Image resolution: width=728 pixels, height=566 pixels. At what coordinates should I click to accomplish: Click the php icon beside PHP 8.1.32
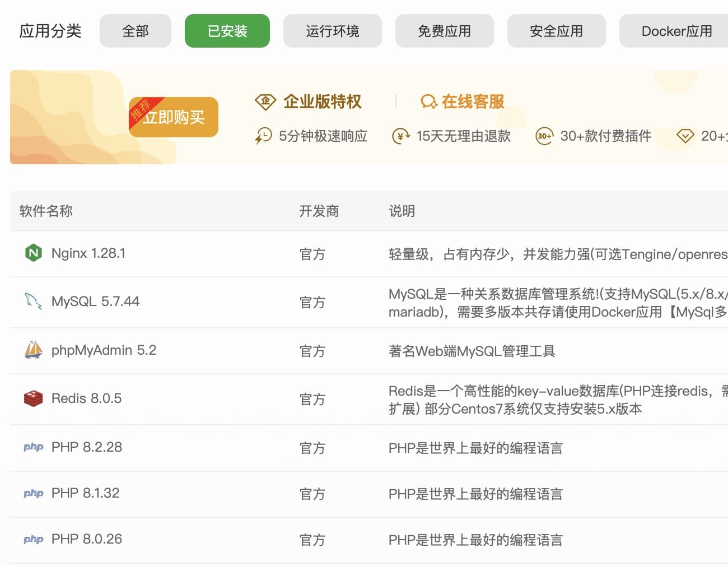click(34, 494)
